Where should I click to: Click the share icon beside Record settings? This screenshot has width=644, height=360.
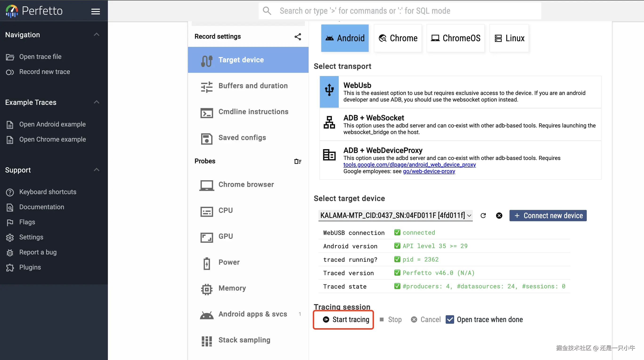pos(298,37)
